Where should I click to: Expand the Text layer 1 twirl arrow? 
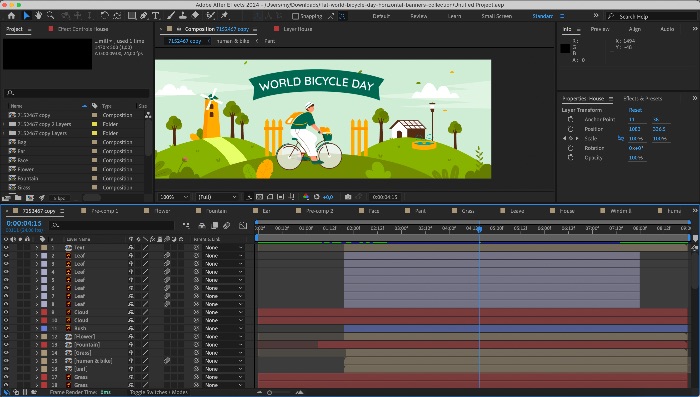[x=37, y=247]
